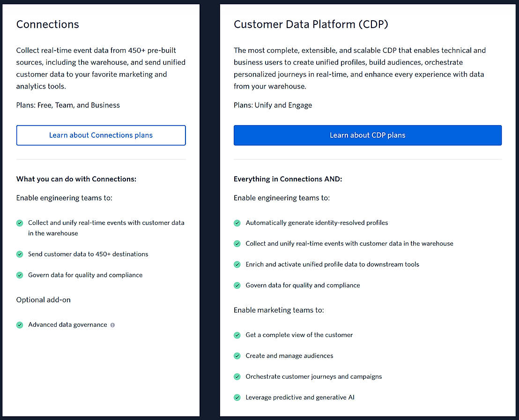This screenshot has width=519, height=420.
Task: Click the Optional add-on label
Action: [x=44, y=300]
